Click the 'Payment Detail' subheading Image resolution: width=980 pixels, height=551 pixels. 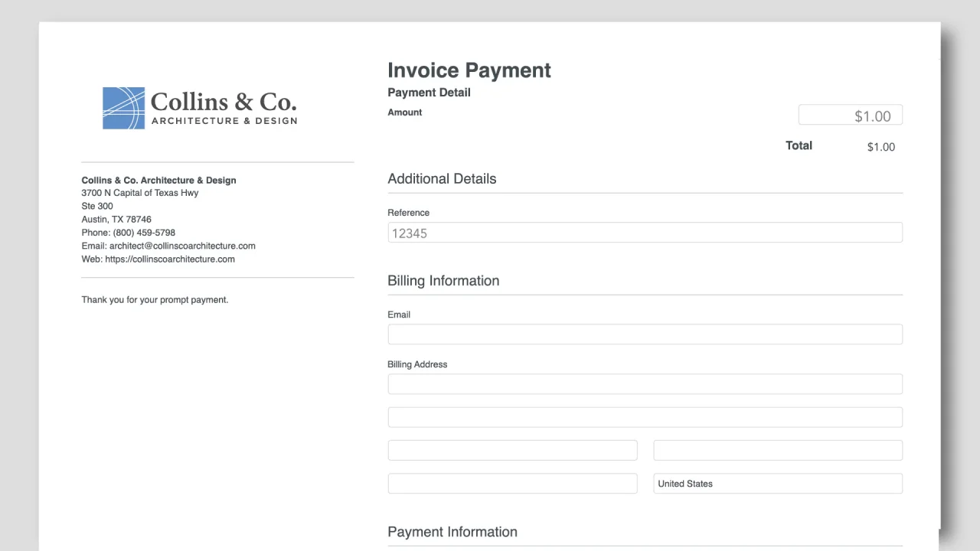tap(429, 93)
